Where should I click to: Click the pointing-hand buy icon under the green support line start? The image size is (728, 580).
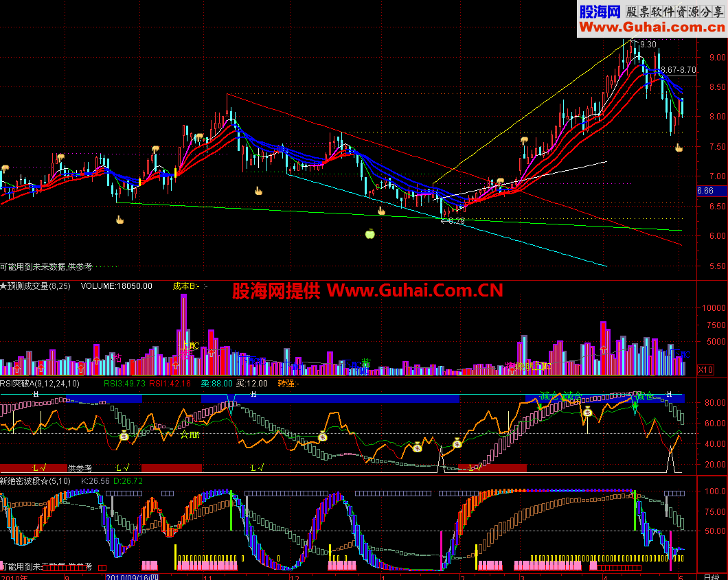coord(120,220)
